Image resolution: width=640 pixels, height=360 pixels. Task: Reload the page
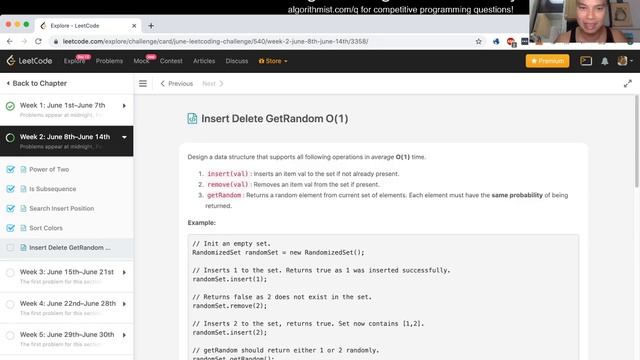pos(38,41)
